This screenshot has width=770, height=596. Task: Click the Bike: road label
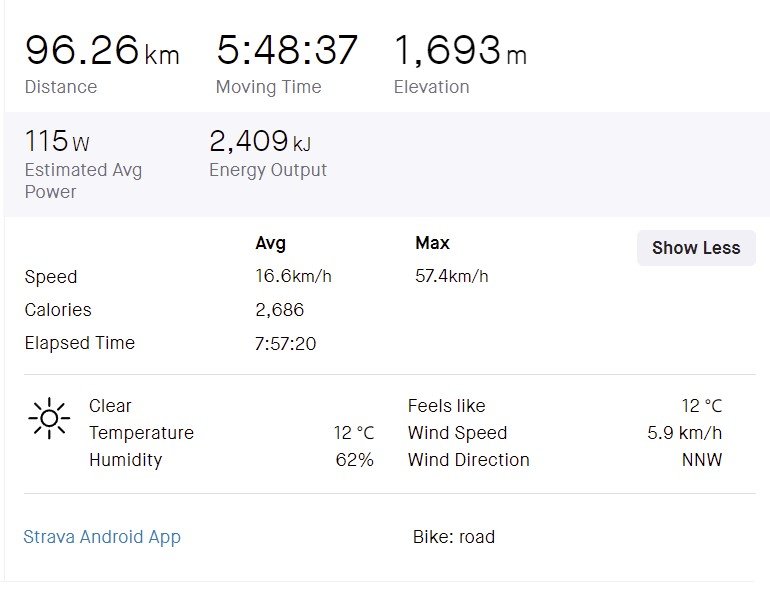(x=454, y=537)
